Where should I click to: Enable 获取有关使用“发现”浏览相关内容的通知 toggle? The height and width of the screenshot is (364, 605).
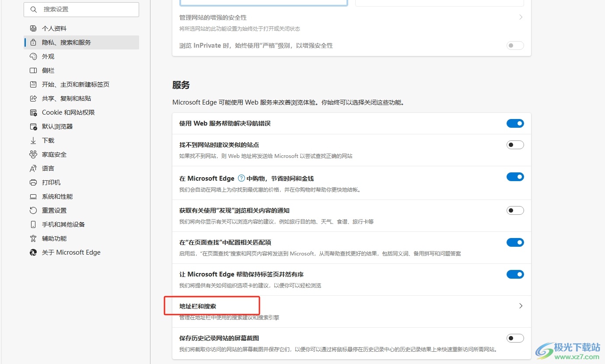click(x=515, y=210)
